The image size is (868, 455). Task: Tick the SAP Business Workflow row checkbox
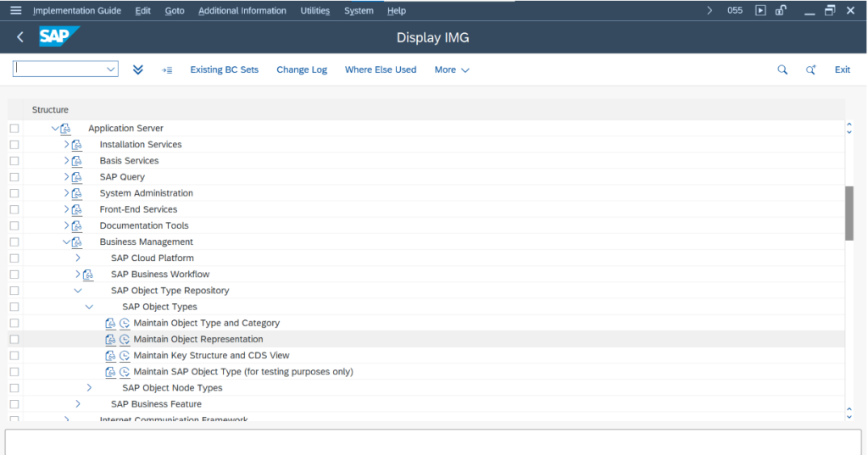[x=14, y=275]
